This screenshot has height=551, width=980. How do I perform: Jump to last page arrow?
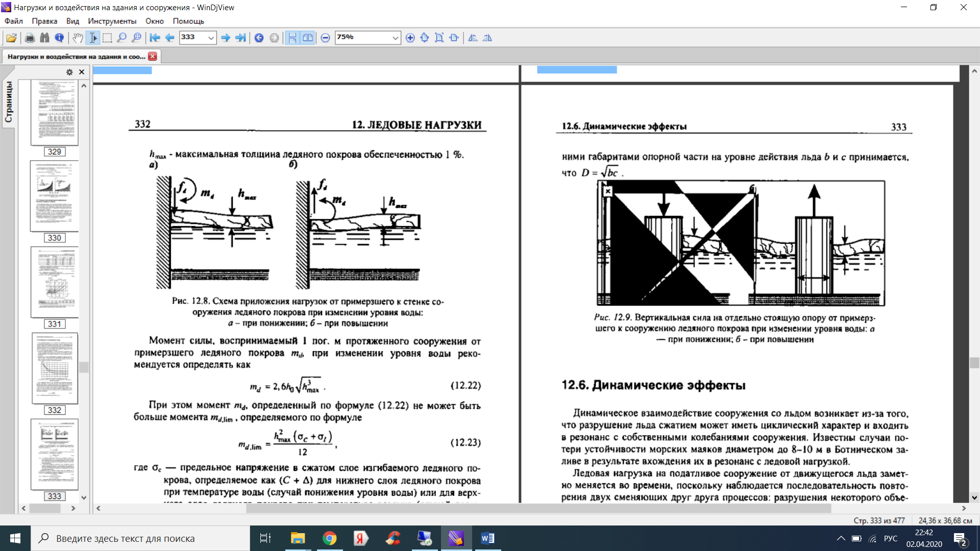(240, 38)
